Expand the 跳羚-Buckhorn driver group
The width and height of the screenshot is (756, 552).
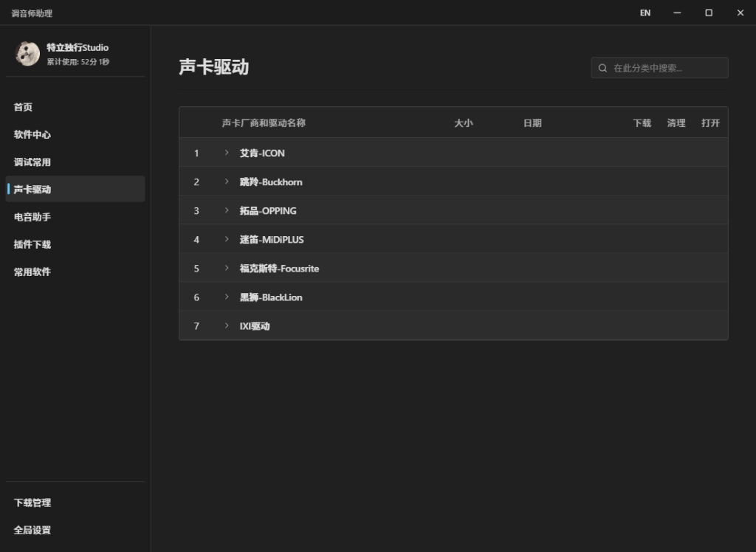coord(227,182)
